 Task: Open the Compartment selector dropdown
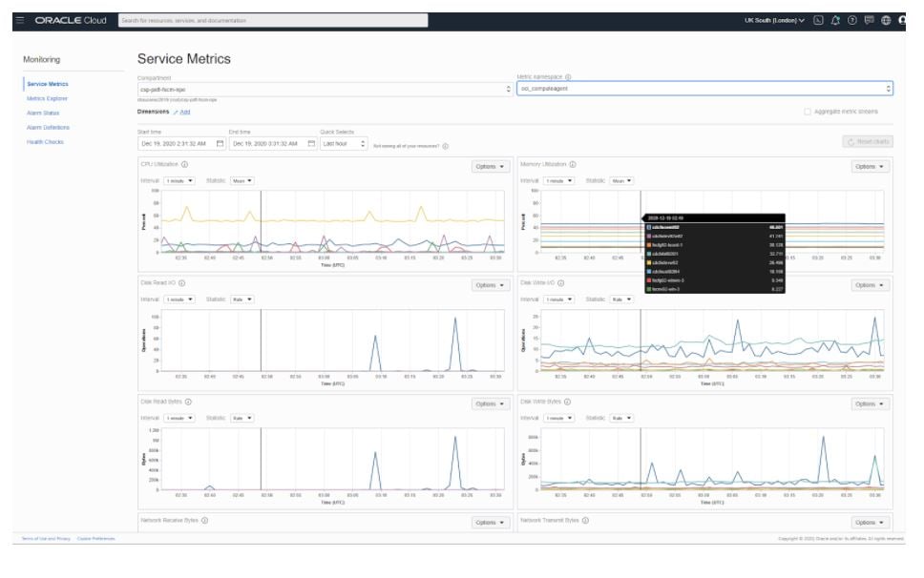325,90
